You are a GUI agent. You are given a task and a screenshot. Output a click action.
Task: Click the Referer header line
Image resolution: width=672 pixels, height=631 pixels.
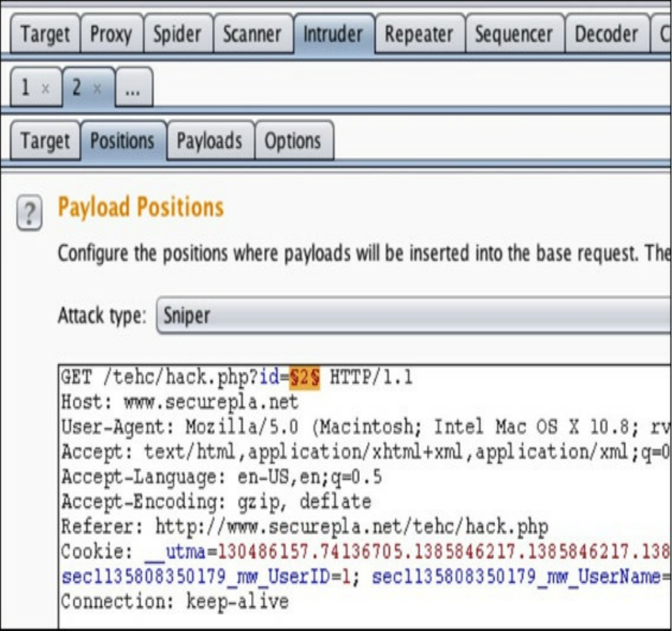[x=304, y=526]
